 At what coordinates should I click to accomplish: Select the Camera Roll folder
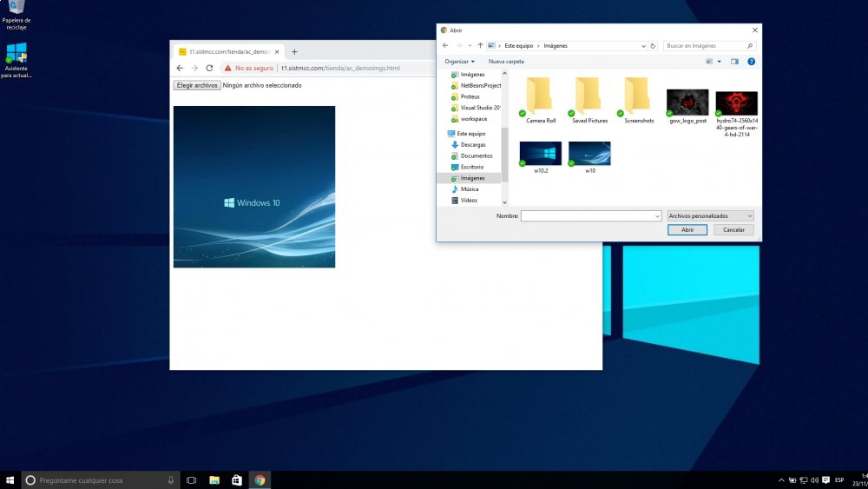coord(540,100)
